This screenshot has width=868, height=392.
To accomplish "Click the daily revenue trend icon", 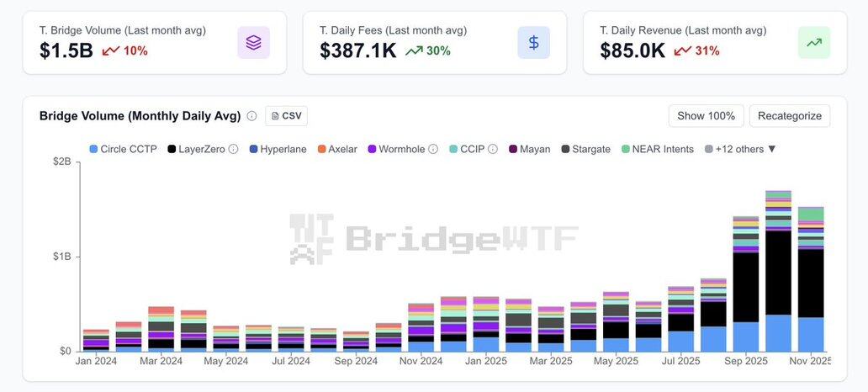I will click(813, 42).
